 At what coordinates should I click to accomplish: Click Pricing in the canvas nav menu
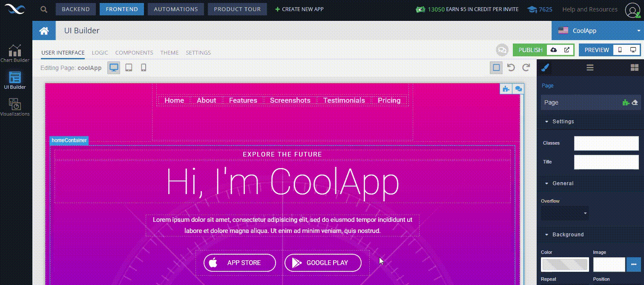[x=389, y=101]
